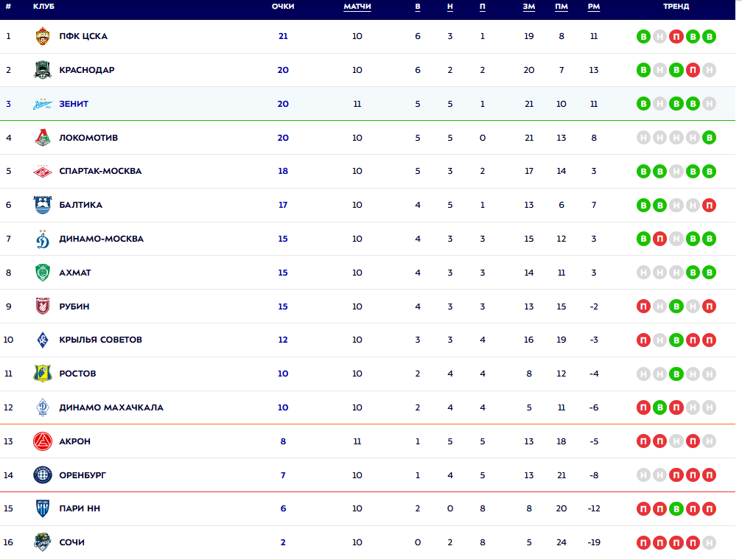Click the Zenit club logo
The width and height of the screenshot is (742, 560).
(43, 104)
